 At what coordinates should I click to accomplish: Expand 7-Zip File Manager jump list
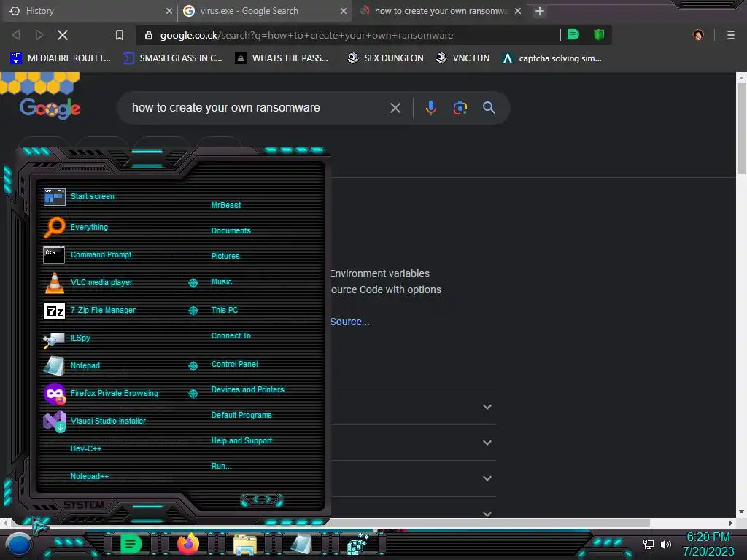point(193,311)
